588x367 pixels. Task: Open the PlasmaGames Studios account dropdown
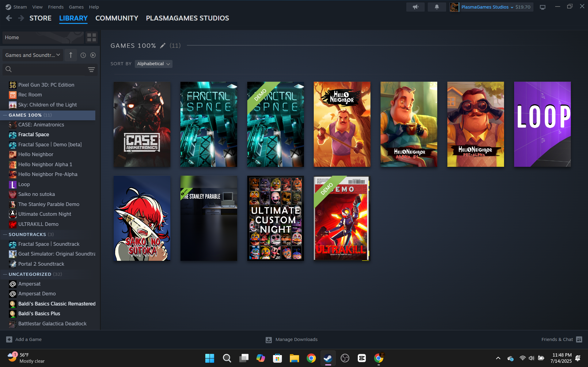click(x=487, y=7)
